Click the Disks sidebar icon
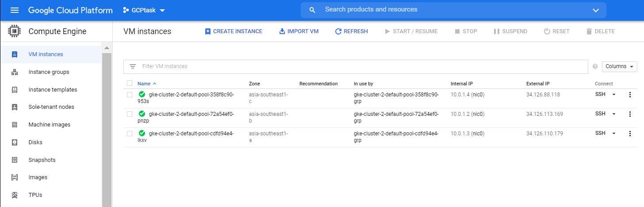 point(15,142)
